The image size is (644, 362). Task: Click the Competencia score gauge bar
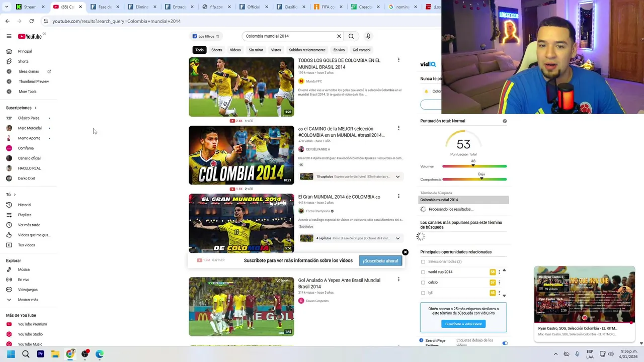pos(474,179)
